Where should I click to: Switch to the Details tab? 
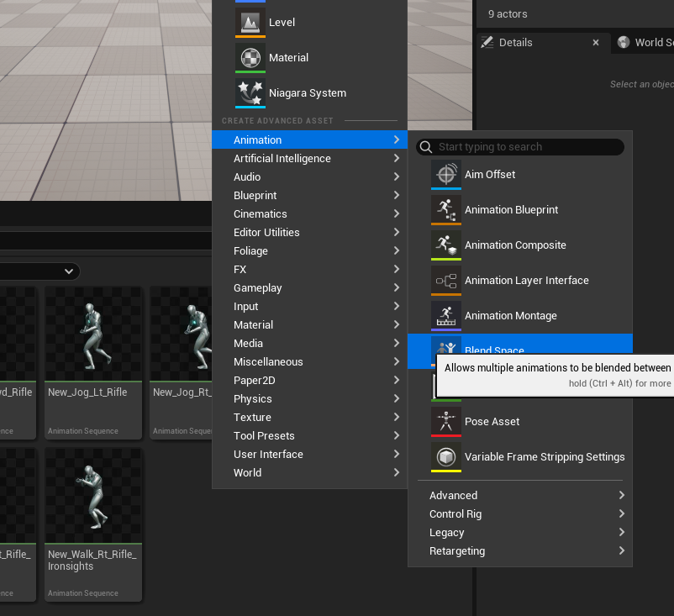(544, 43)
